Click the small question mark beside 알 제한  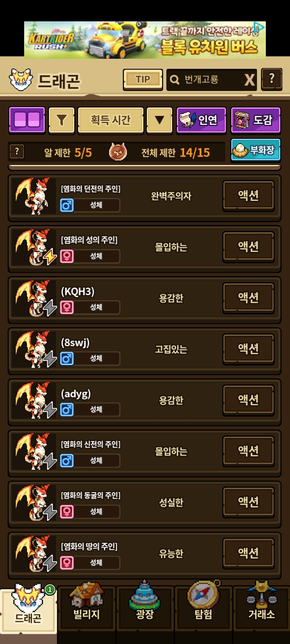[17, 152]
